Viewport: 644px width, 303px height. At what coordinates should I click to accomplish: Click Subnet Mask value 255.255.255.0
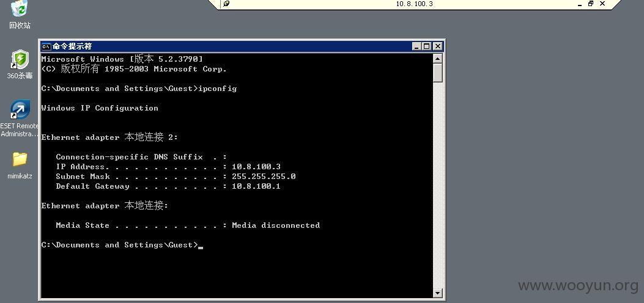click(264, 177)
